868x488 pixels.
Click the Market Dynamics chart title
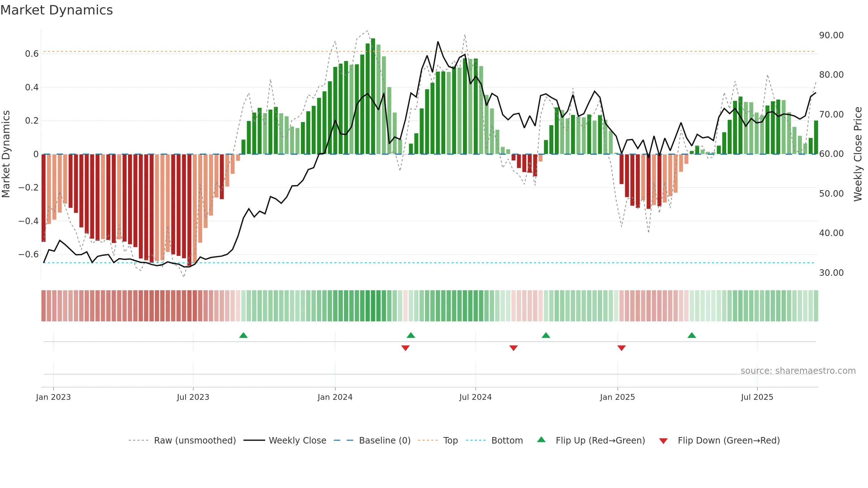pyautogui.click(x=56, y=10)
